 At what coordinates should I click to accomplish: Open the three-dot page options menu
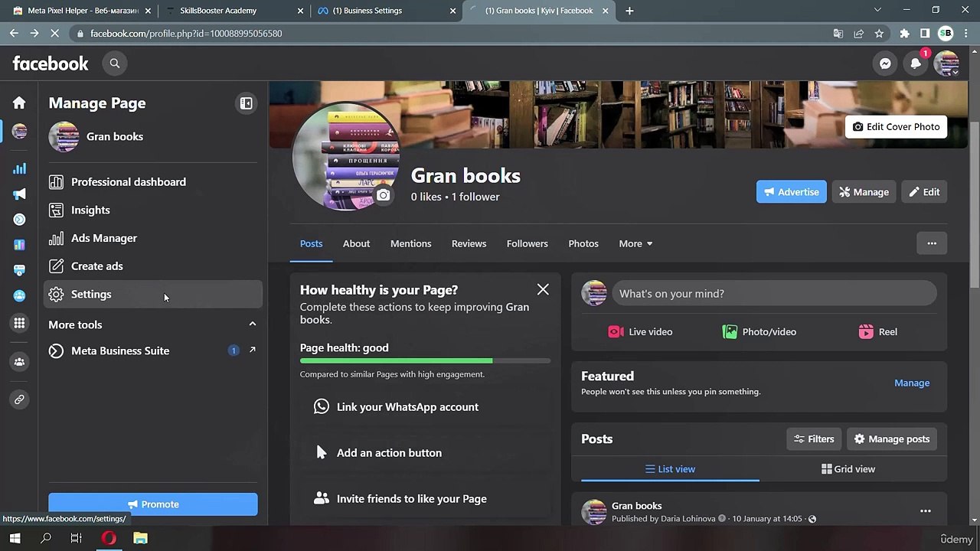(932, 243)
